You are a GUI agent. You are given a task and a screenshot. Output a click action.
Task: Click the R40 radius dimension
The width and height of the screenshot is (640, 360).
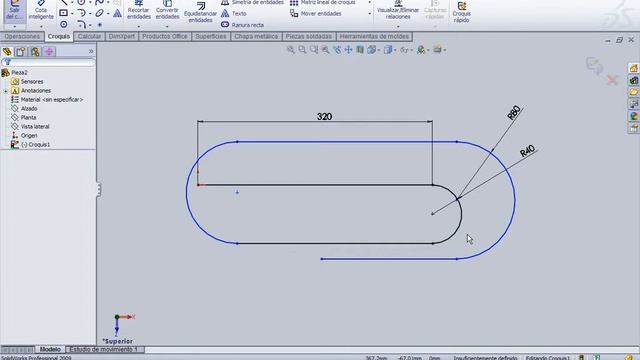(x=527, y=151)
